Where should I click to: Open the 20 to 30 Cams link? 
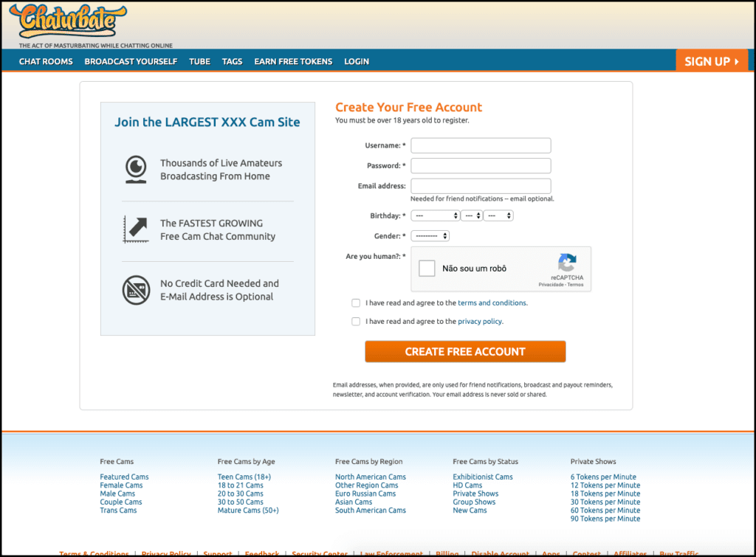click(x=241, y=494)
